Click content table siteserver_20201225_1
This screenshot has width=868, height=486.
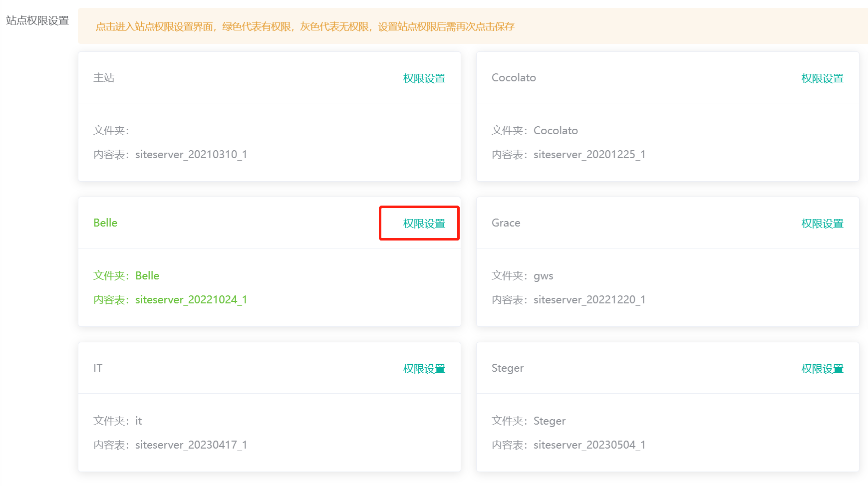[589, 155]
